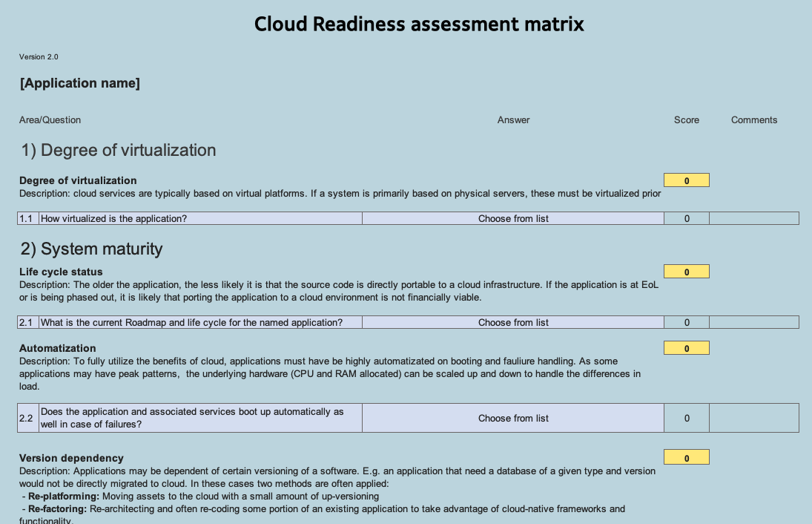Viewport: 812px width, 524px height.
Task: Select the Cloud Readiness assessment matrix title
Action: pyautogui.click(x=419, y=24)
